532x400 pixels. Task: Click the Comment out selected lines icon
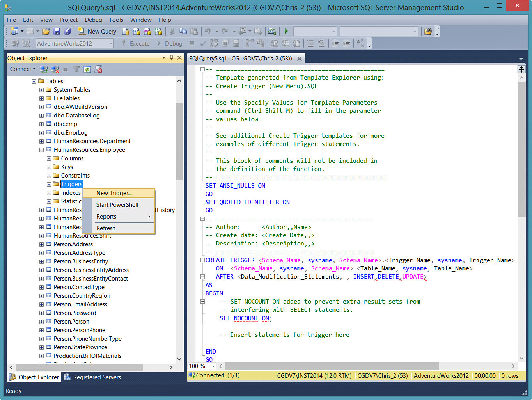pos(310,43)
